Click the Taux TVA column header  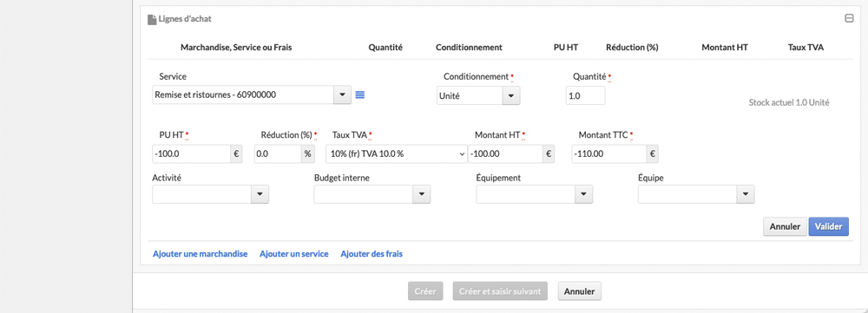coord(806,48)
